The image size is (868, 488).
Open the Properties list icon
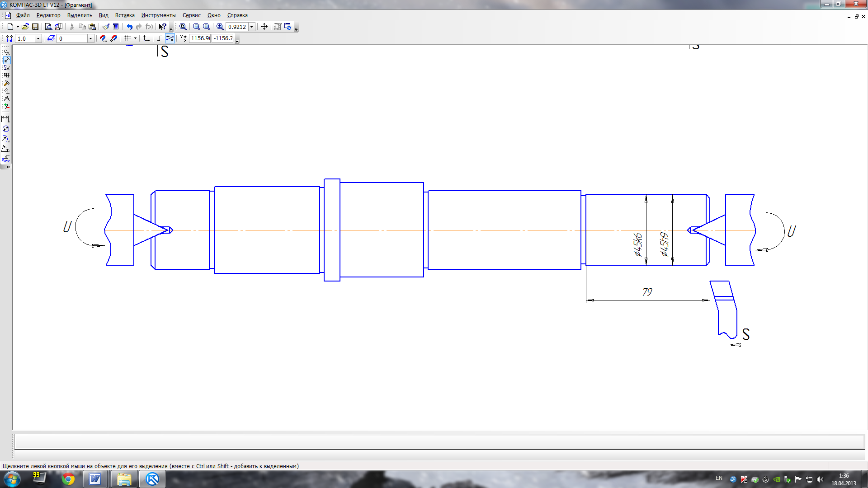[x=116, y=27]
